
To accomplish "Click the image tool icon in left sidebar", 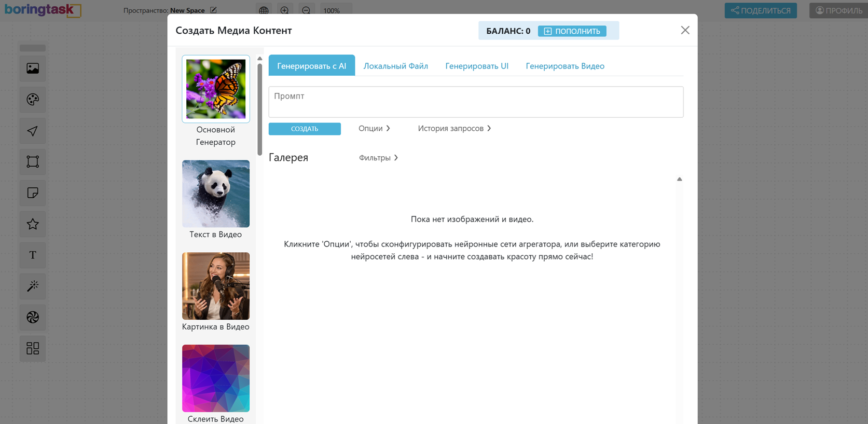I will pyautogui.click(x=33, y=69).
